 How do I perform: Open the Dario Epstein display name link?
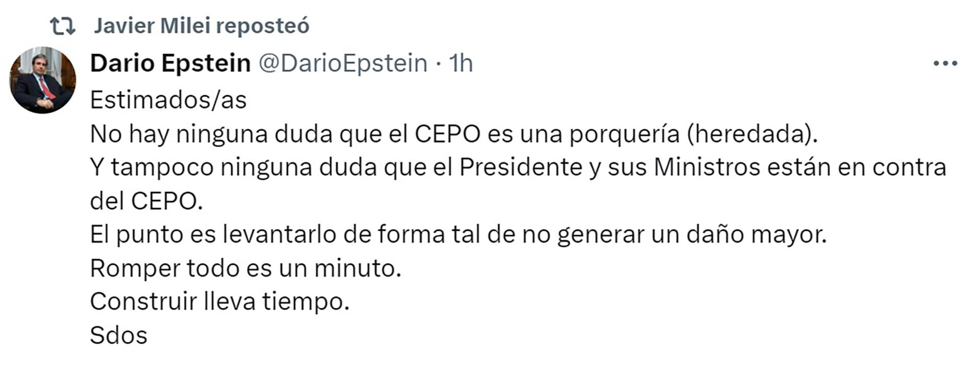[170, 63]
